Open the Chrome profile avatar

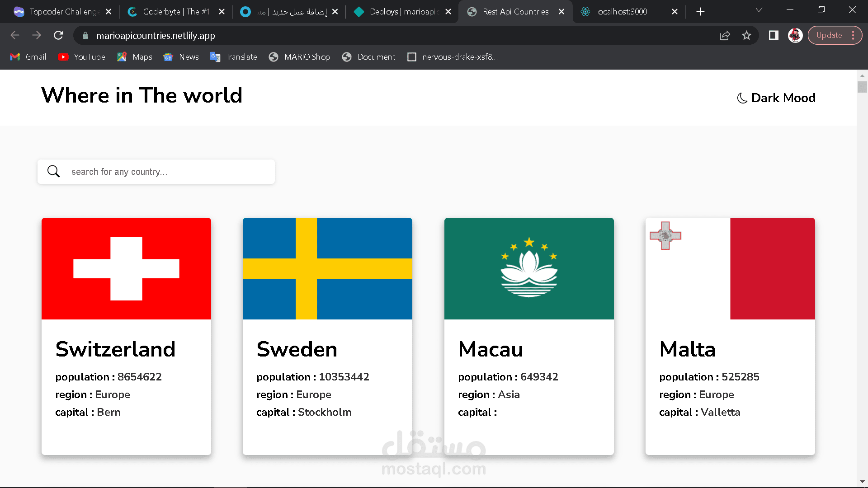coord(795,35)
